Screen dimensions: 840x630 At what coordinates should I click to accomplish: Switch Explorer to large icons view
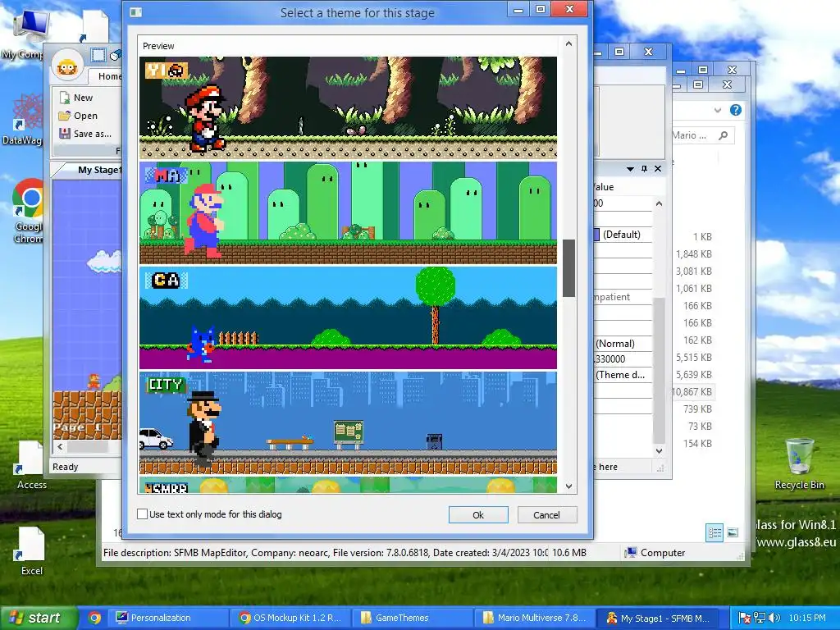click(733, 532)
